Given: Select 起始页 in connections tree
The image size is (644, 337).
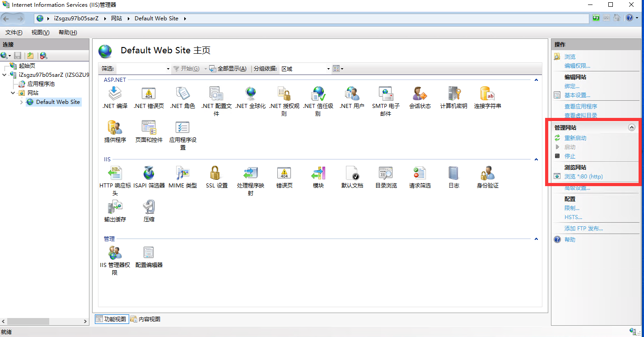Looking at the screenshot, I should 27,66.
